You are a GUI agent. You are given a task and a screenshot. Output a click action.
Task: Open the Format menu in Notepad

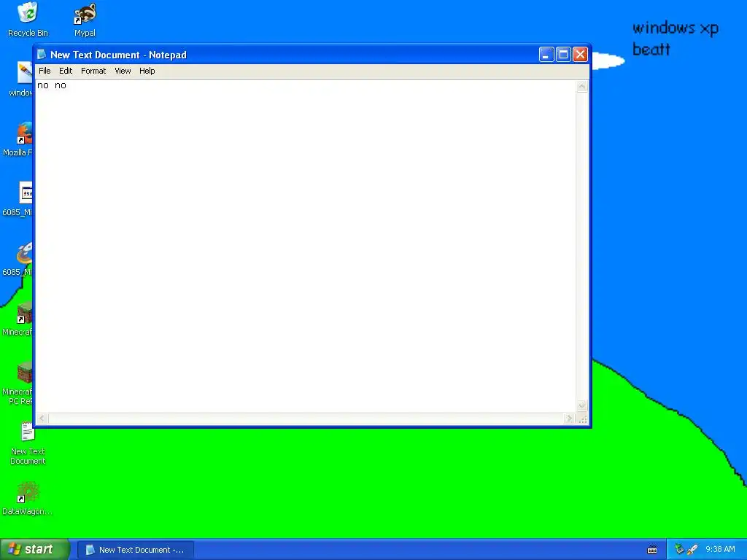point(93,71)
